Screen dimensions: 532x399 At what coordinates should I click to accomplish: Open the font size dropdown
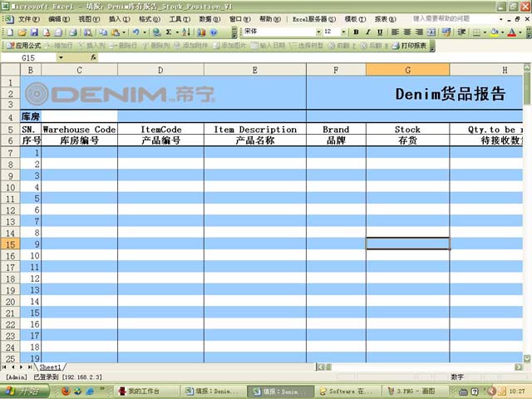[x=343, y=32]
